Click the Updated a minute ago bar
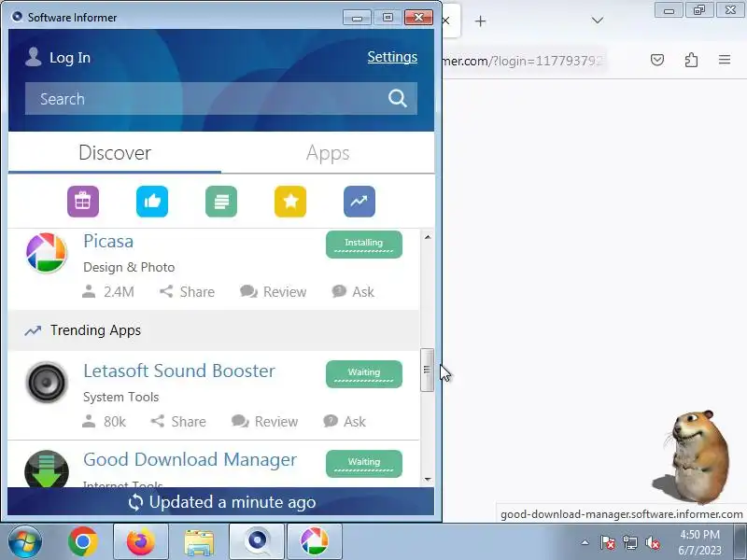The height and width of the screenshot is (560, 747). (x=221, y=502)
